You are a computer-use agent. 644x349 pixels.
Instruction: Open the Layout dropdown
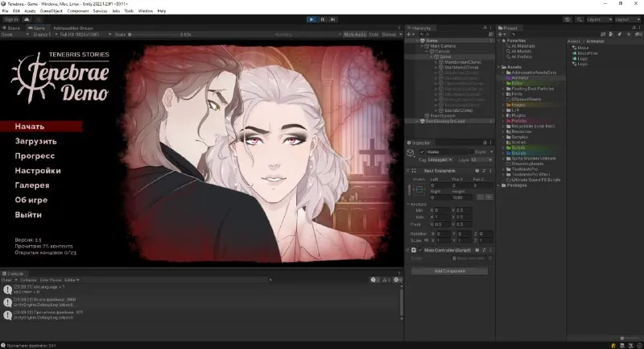627,19
